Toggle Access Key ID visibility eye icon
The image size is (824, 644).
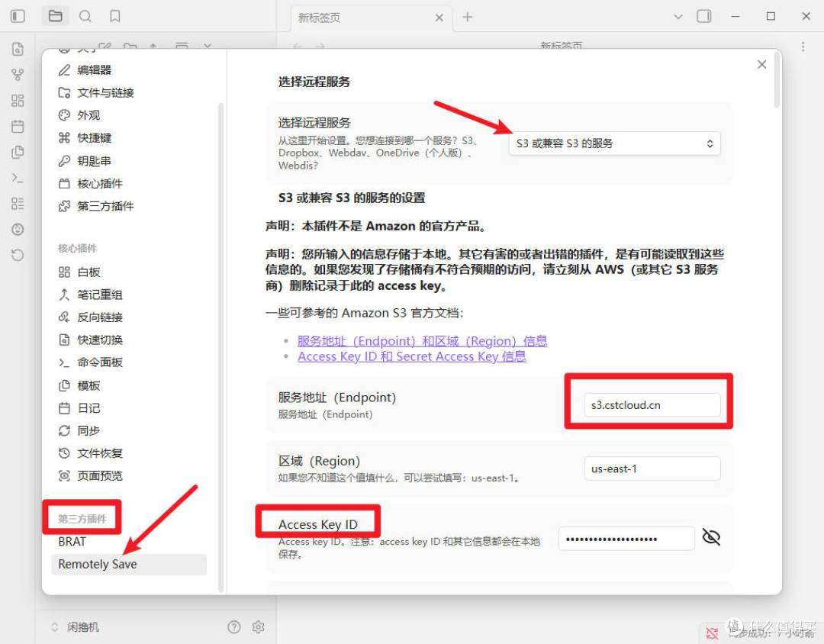[x=711, y=538]
